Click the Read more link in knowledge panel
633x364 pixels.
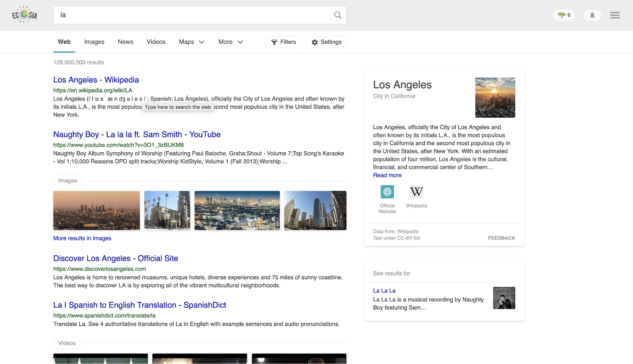[x=387, y=175]
